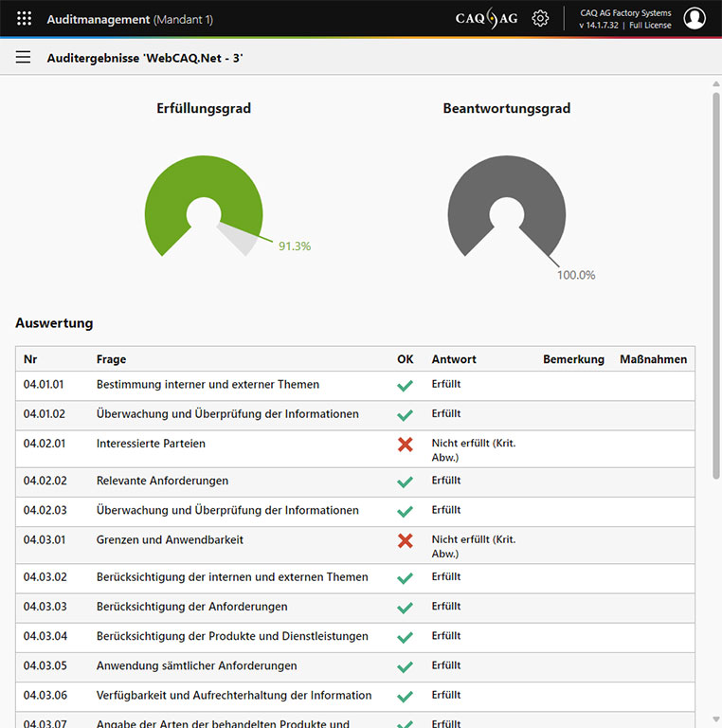
Task: Click number cell 04.03.06
Action: pos(45,696)
